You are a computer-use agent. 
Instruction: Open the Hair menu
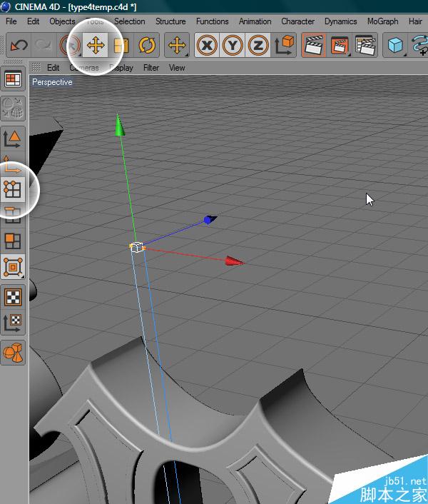coord(415,21)
